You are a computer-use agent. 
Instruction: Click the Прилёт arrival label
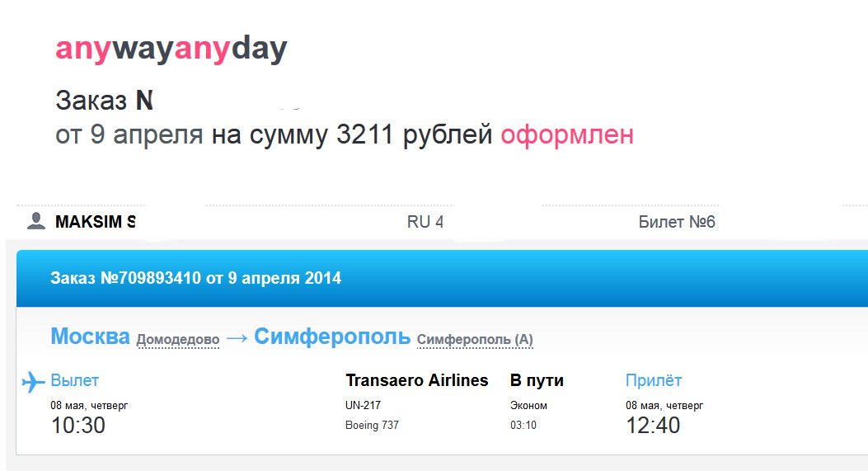tap(653, 381)
